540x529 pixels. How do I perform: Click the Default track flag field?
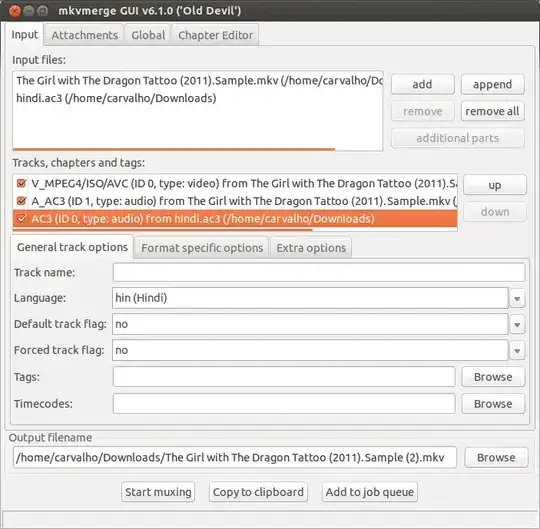pyautogui.click(x=310, y=324)
